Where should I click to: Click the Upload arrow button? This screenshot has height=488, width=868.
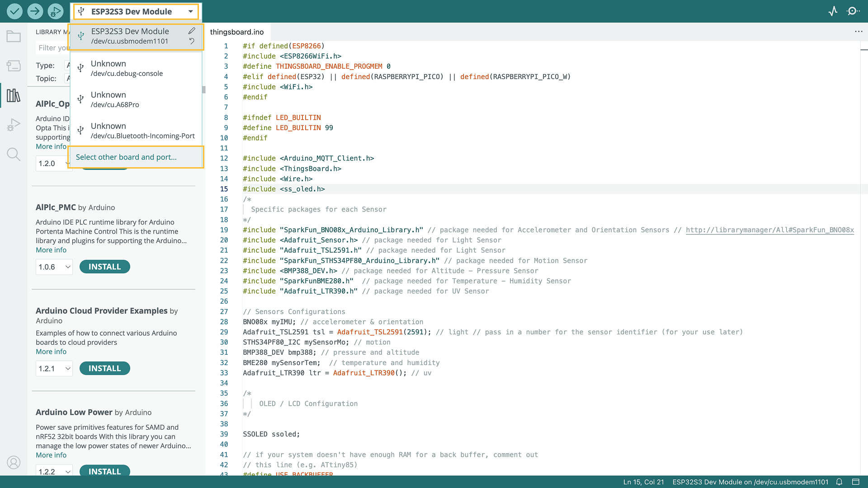pyautogui.click(x=35, y=11)
